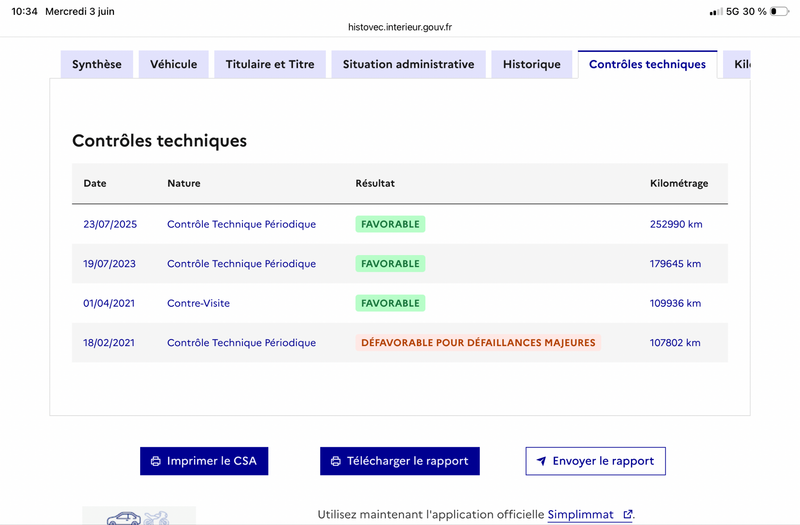
Task: Click the DÉFAVORABLE POUR DÉFAILLANCES MAJEURES badge
Action: point(478,343)
